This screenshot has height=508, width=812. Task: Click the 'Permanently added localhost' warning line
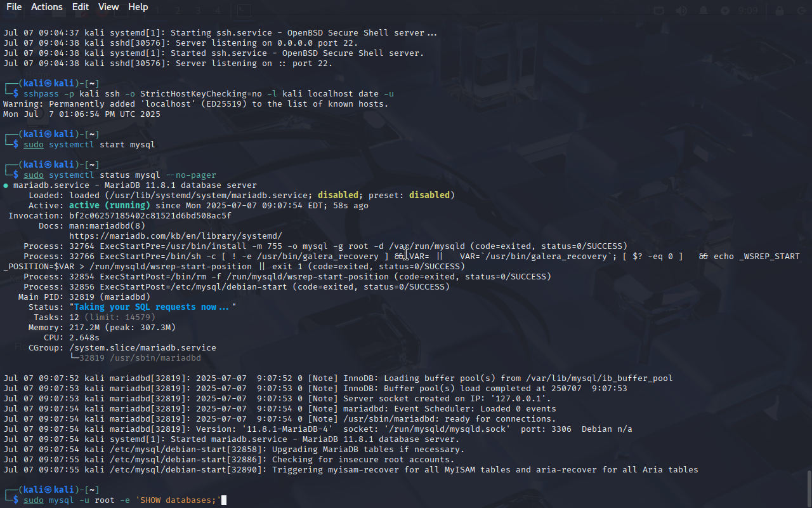(196, 104)
